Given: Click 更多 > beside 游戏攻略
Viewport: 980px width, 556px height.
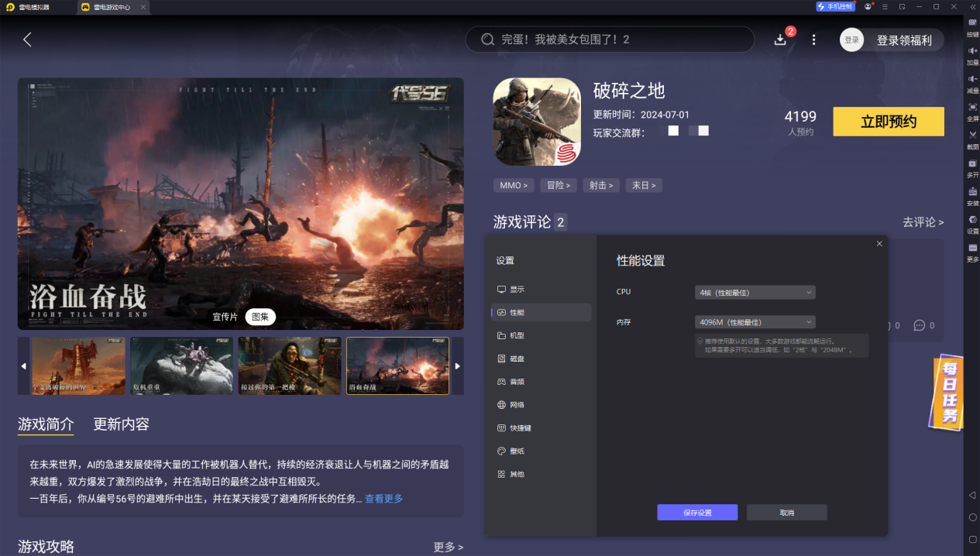Looking at the screenshot, I should pyautogui.click(x=449, y=547).
